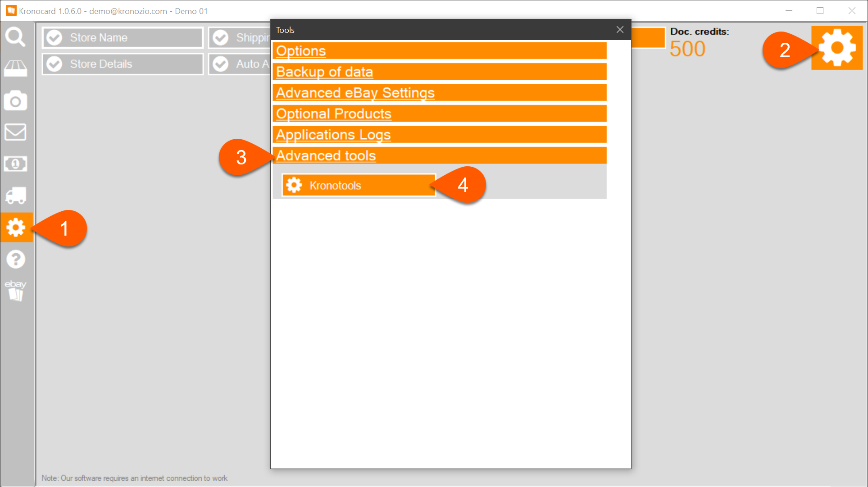This screenshot has height=487, width=868.
Task: Open the Help question mark icon
Action: [15, 259]
